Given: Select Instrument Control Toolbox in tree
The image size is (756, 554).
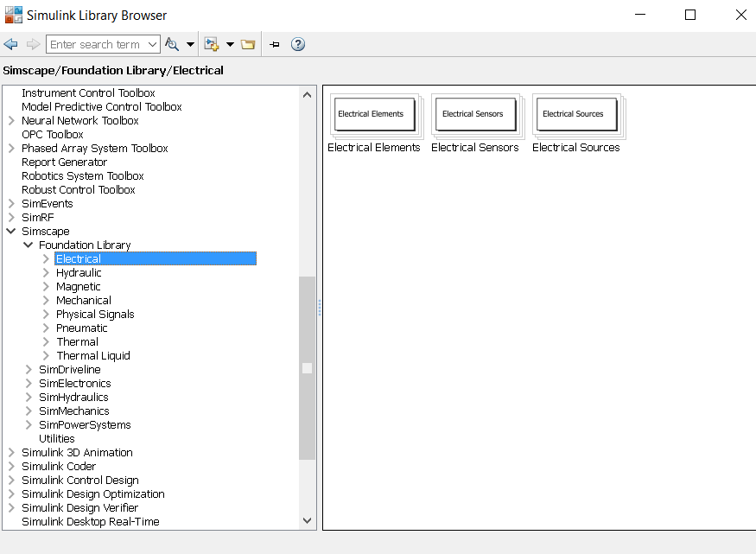Looking at the screenshot, I should tap(88, 93).
